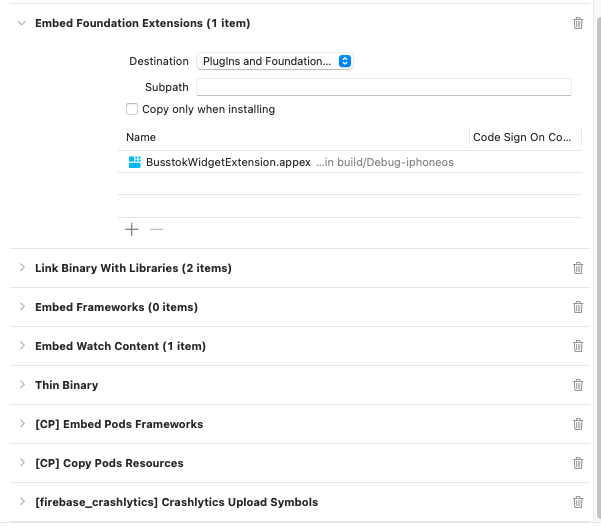Trash the [CP] Copy Pods Resources phase
The height and width of the screenshot is (527, 601).
point(578,463)
